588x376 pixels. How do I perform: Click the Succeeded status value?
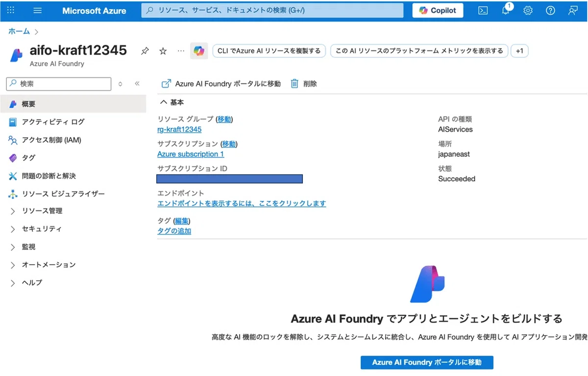[x=457, y=179]
